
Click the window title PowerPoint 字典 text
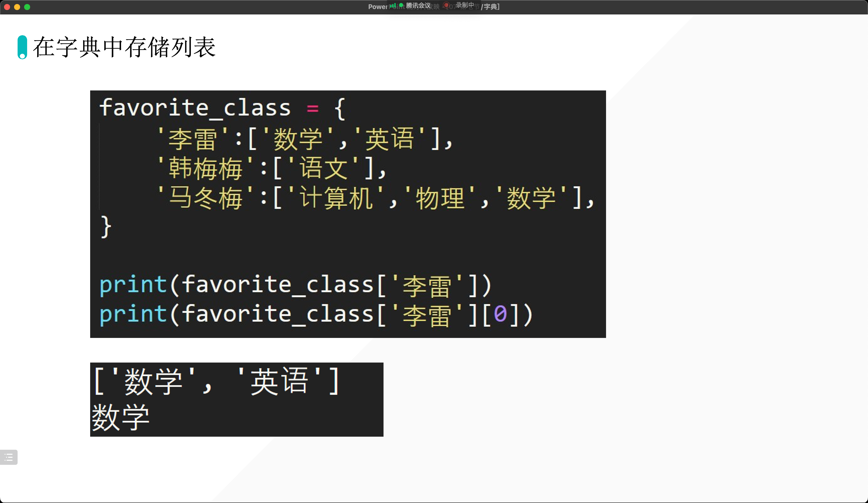coord(434,7)
